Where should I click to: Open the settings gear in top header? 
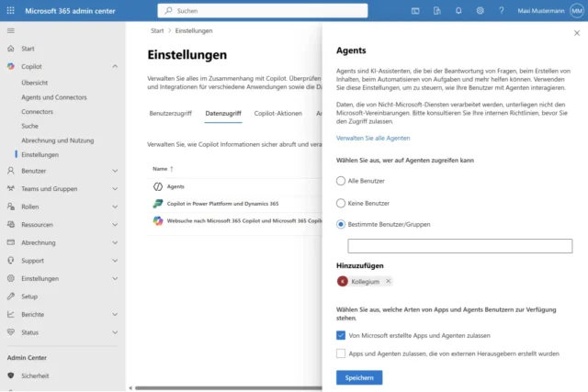pos(480,11)
